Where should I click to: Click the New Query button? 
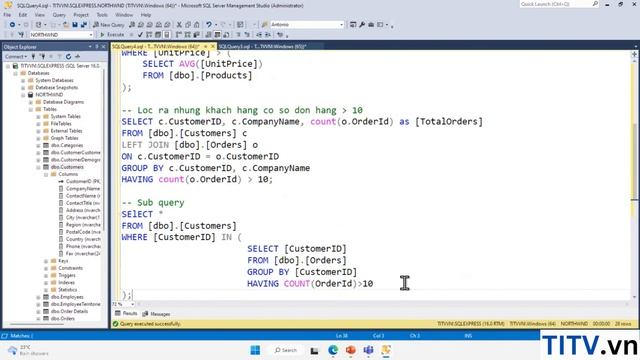(109, 24)
